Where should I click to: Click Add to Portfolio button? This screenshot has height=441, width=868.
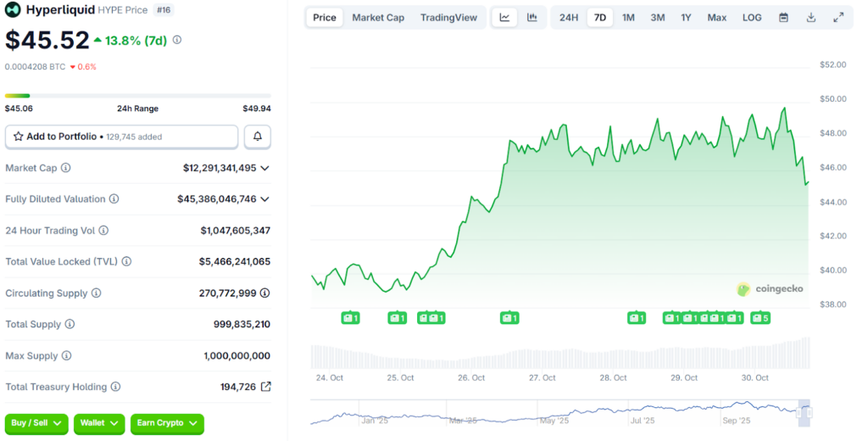pos(121,137)
